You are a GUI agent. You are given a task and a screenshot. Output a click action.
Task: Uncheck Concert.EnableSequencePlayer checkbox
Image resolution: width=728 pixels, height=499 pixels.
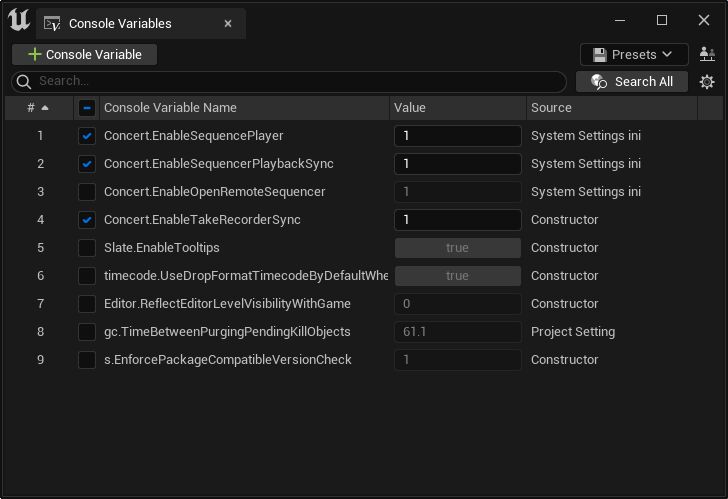(x=87, y=136)
